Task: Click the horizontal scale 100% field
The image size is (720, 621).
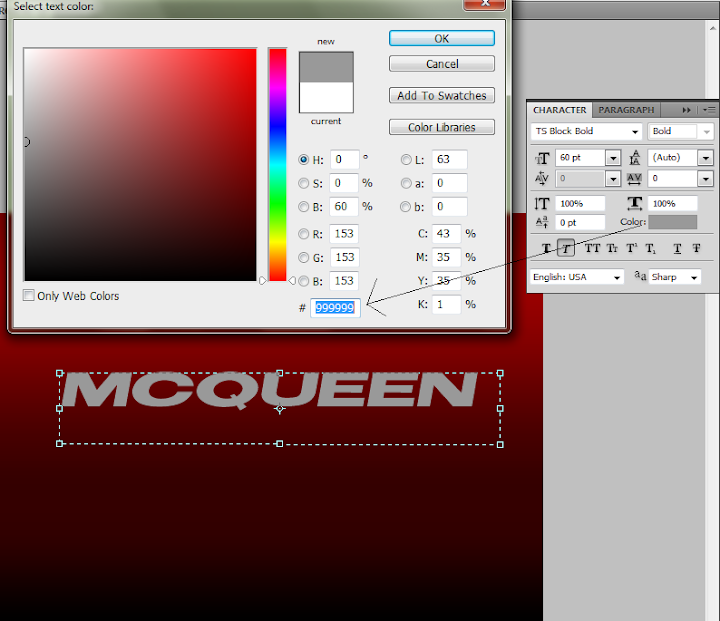Action: (x=672, y=203)
